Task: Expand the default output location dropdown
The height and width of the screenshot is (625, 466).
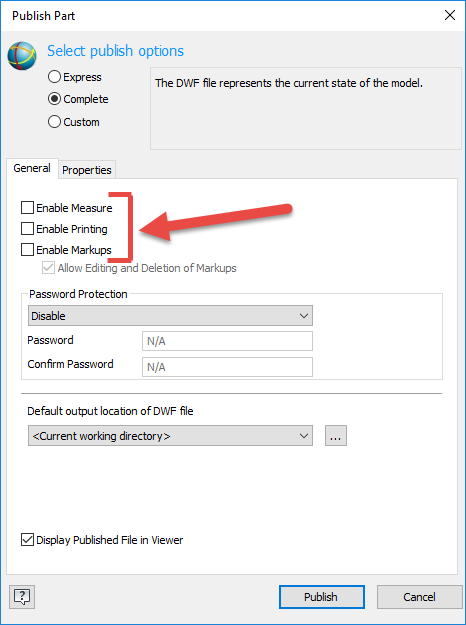Action: [170, 436]
